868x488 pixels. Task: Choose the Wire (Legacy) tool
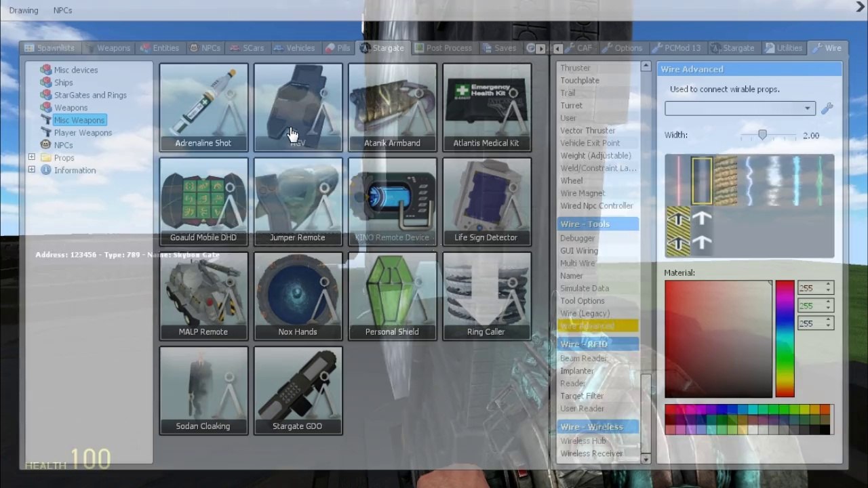point(585,313)
